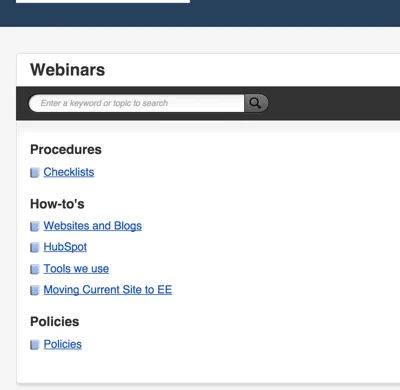Focus the keyword or topic search field
This screenshot has height=390, width=400.
point(137,103)
